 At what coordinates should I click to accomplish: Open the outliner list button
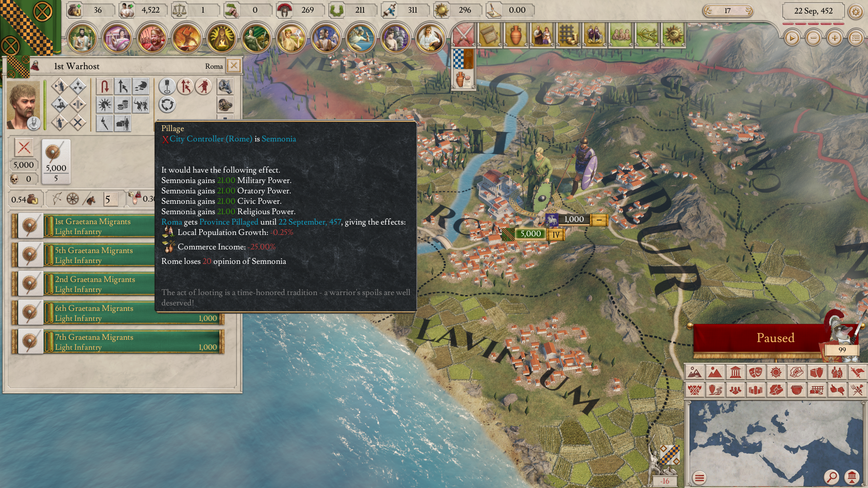pos(856,38)
